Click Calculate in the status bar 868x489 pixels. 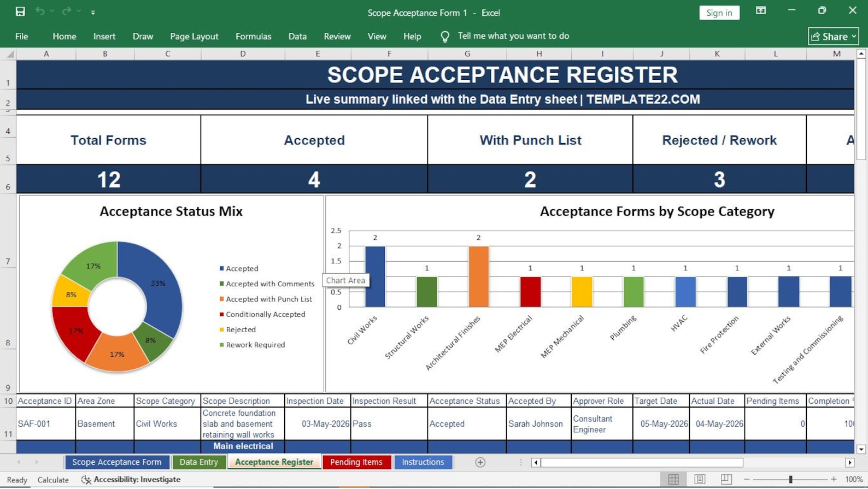pyautogui.click(x=53, y=480)
